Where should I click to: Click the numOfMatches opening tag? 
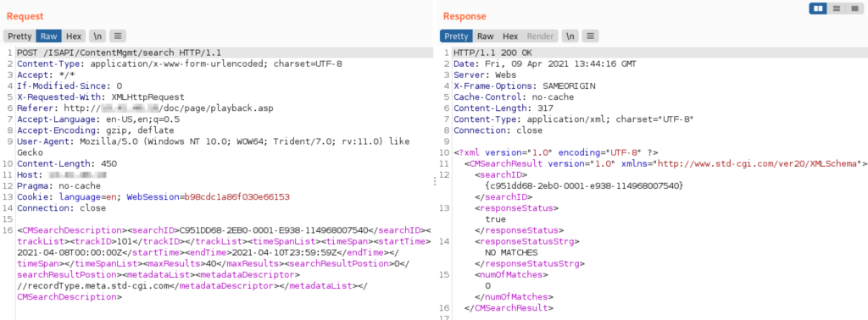[511, 274]
